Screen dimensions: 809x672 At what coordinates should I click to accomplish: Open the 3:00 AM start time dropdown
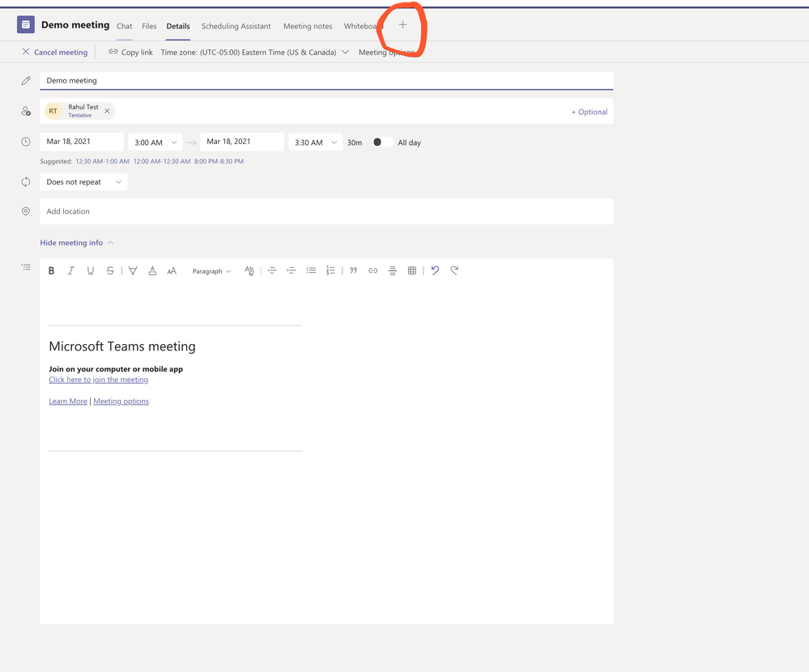(155, 142)
